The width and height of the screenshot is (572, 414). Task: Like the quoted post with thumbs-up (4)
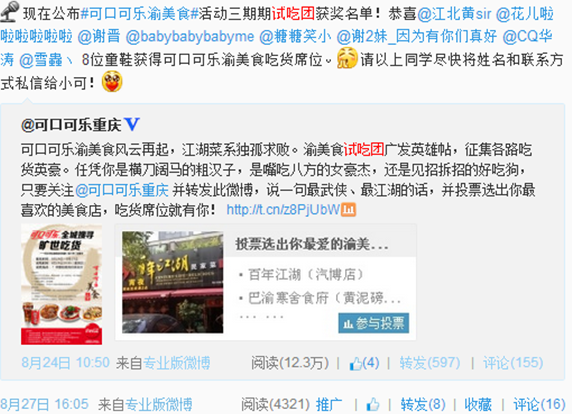point(364,363)
